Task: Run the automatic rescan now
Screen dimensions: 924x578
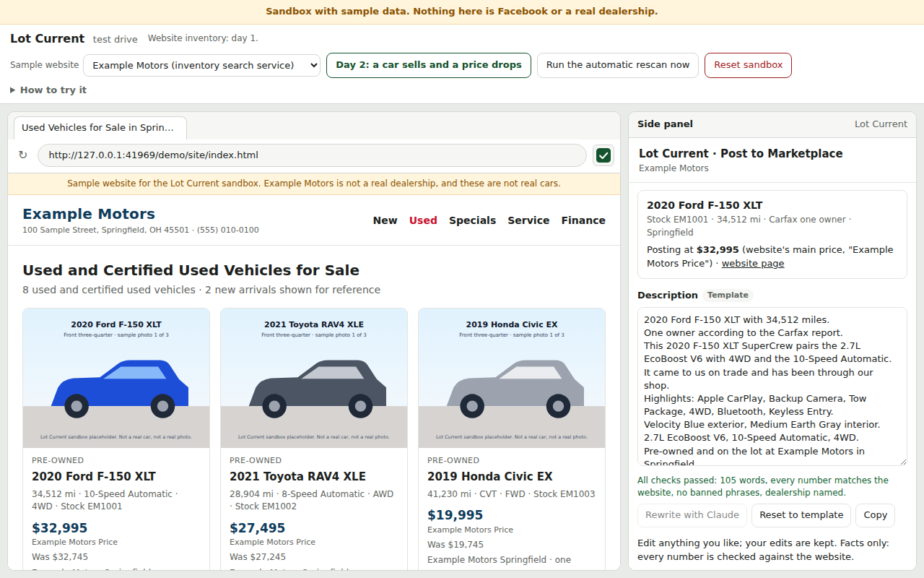Action: click(618, 65)
